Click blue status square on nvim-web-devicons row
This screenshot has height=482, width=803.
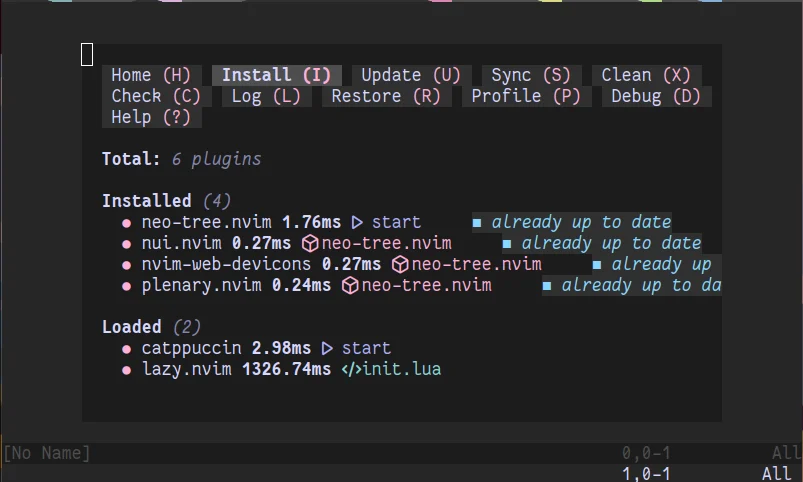tap(597, 265)
